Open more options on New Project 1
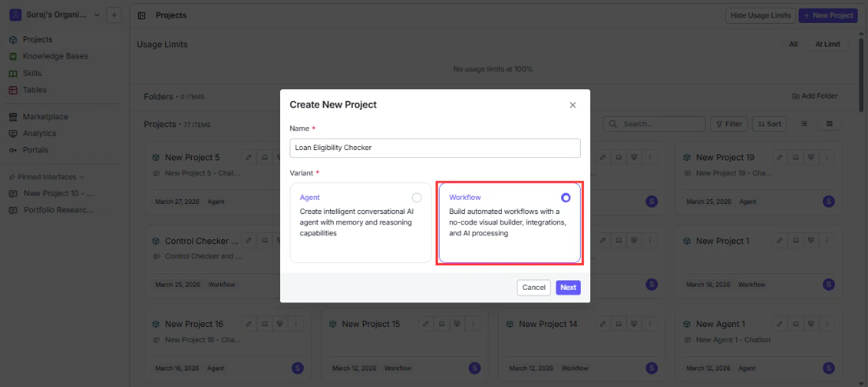868x387 pixels. pos(826,241)
